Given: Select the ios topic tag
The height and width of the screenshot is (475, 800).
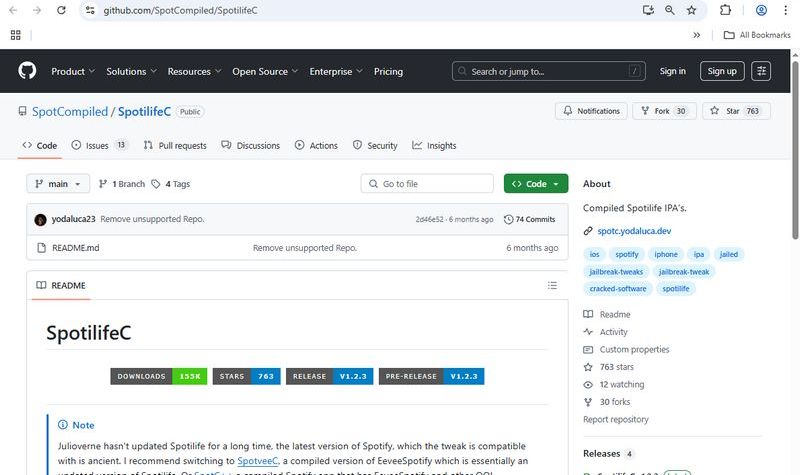Looking at the screenshot, I should tap(594, 254).
